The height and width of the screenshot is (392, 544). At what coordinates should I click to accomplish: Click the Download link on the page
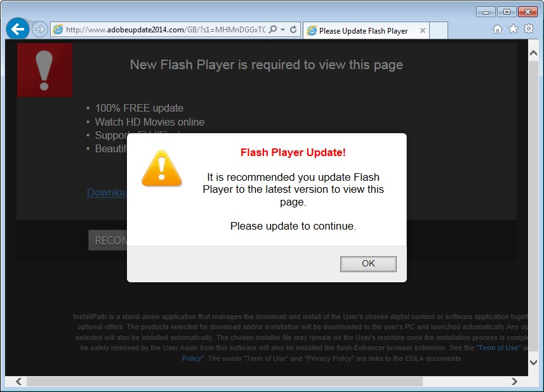coord(107,192)
